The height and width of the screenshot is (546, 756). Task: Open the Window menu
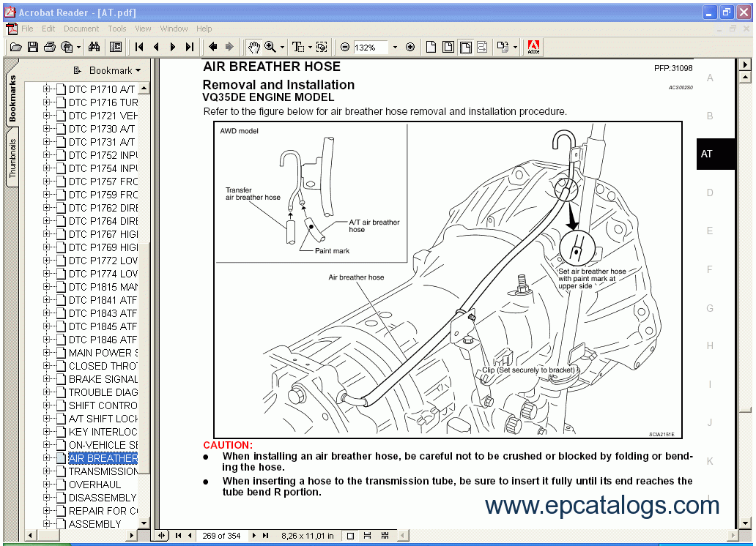coord(174,29)
